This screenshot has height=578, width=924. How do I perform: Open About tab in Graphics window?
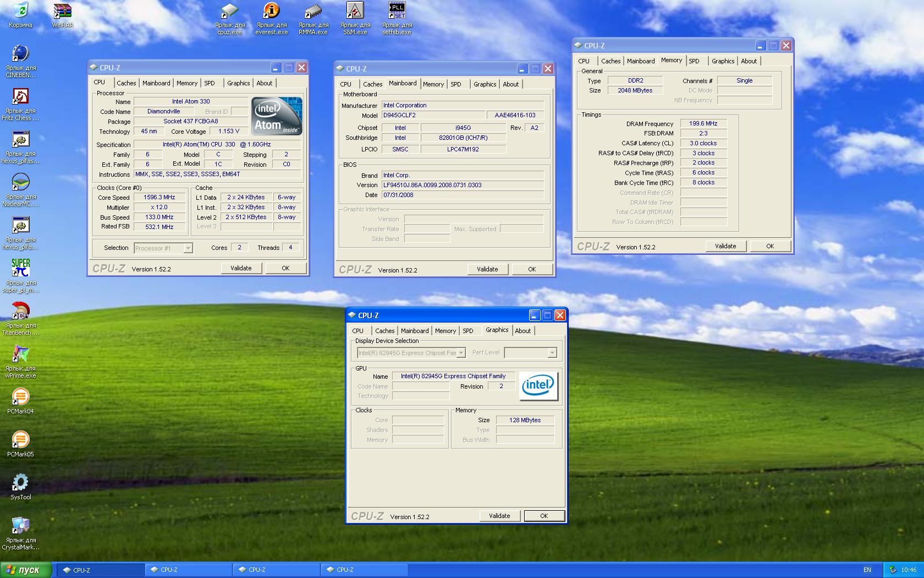tap(523, 331)
